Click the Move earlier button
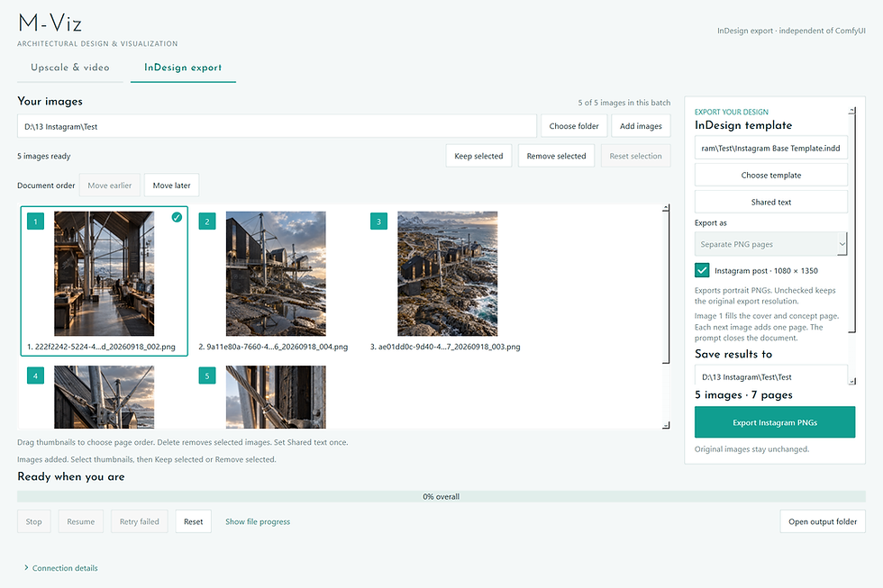The image size is (883, 588). tap(110, 185)
